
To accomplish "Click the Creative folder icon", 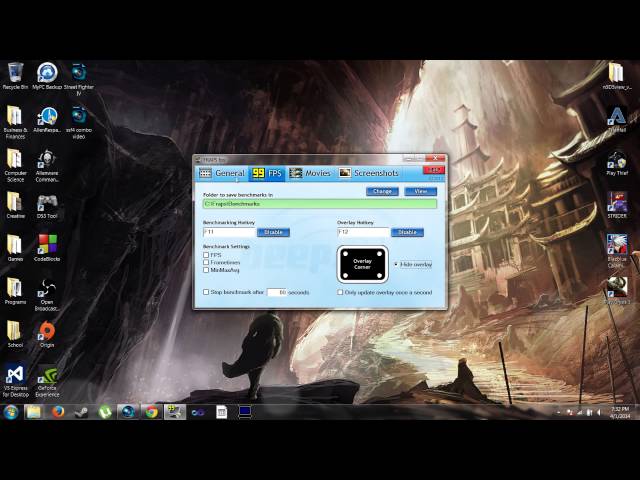I will (15, 204).
